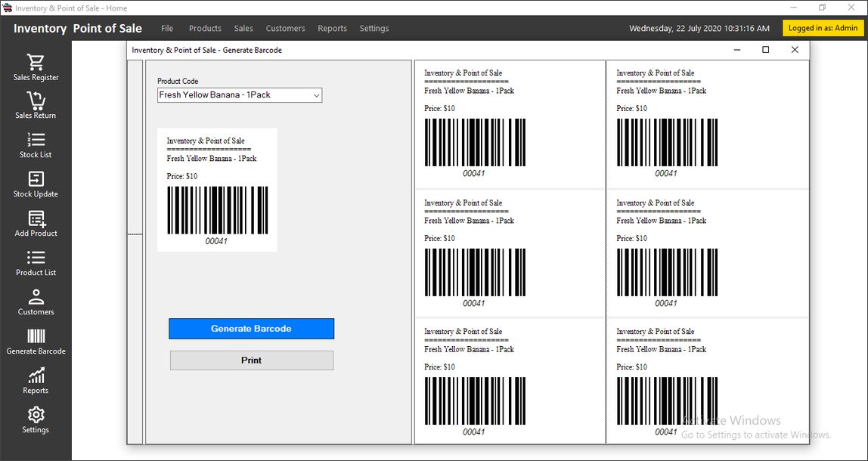
Task: Open the Customers menu in top bar
Action: pos(285,29)
